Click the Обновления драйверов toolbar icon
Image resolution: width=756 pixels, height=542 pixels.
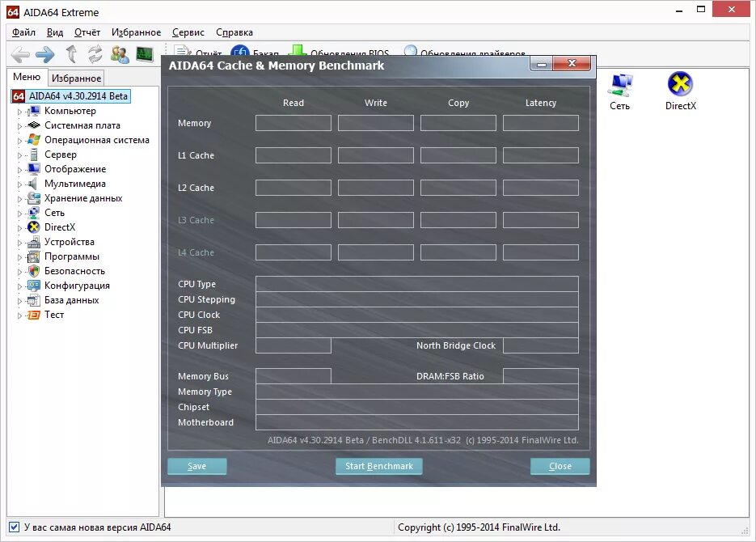coord(410,50)
